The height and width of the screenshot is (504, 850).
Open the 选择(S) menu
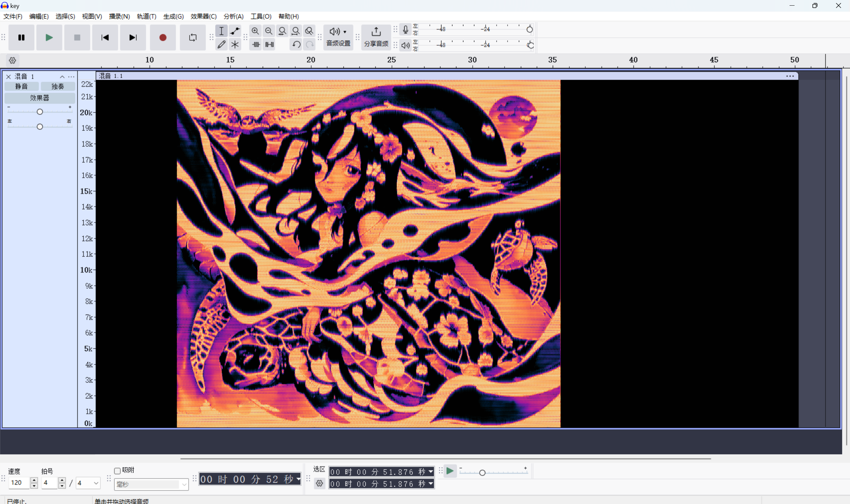65,16
